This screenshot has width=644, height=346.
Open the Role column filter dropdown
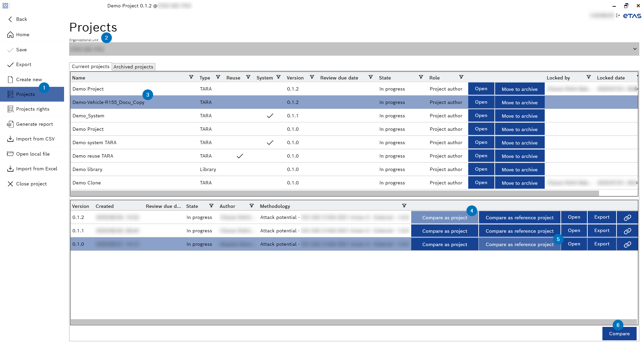(x=461, y=77)
